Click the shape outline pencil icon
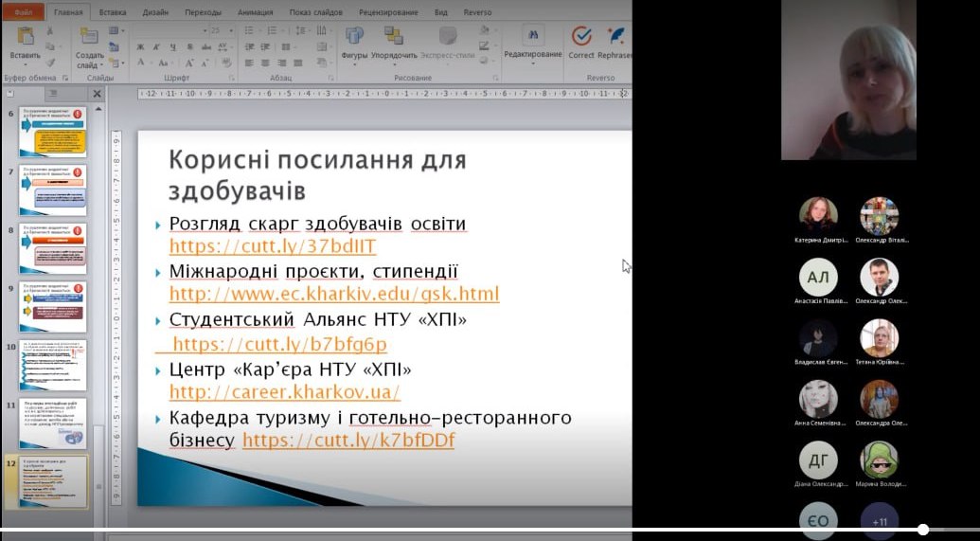The height and width of the screenshot is (541, 980). coord(485,45)
